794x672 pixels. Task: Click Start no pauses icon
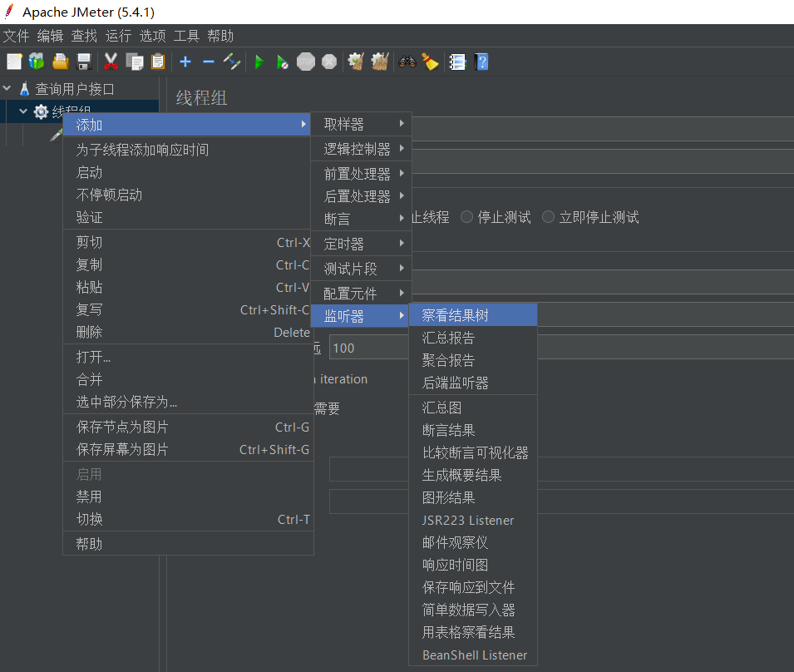tap(283, 62)
